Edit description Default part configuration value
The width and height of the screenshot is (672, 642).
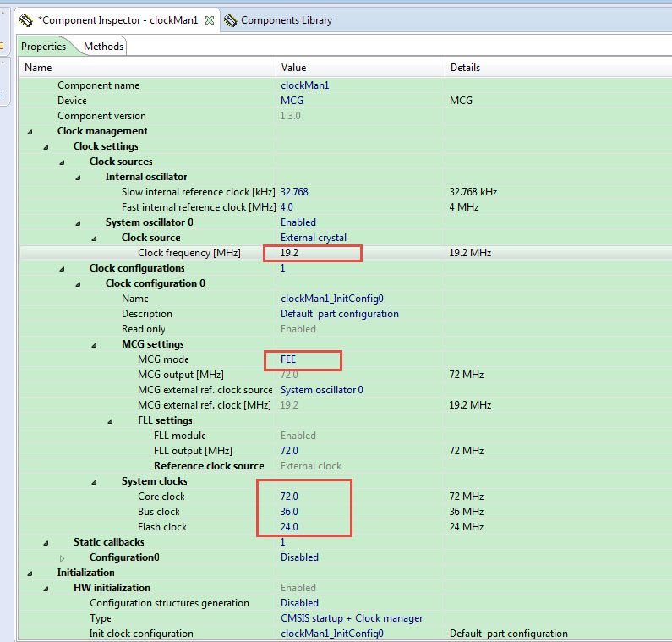(340, 314)
